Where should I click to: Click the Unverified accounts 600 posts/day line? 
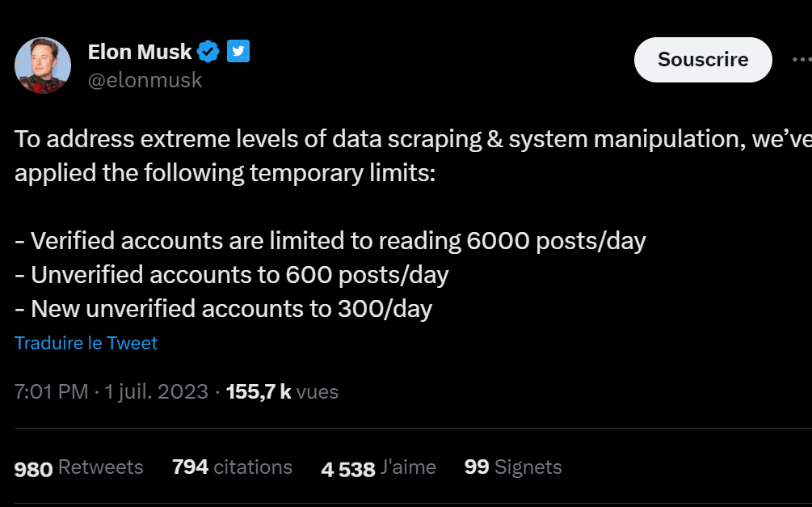tap(232, 275)
